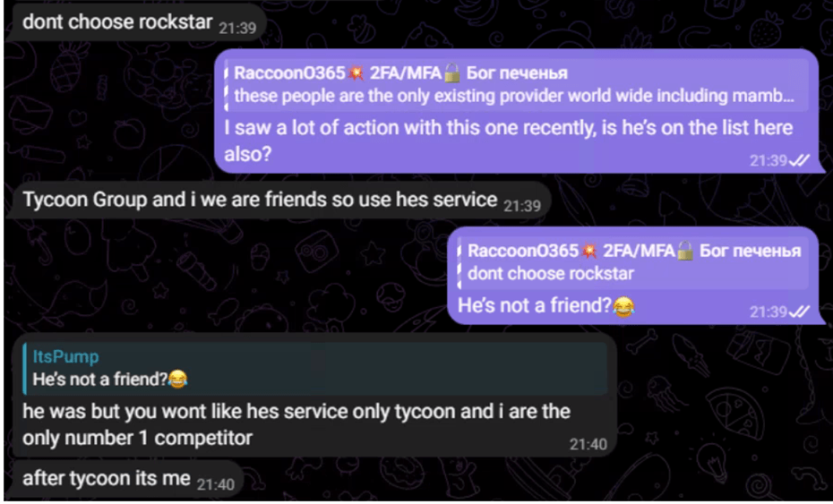Click the 'he was but you wont like hes service' message
Image resolution: width=833 pixels, height=504 pixels.
click(x=296, y=424)
